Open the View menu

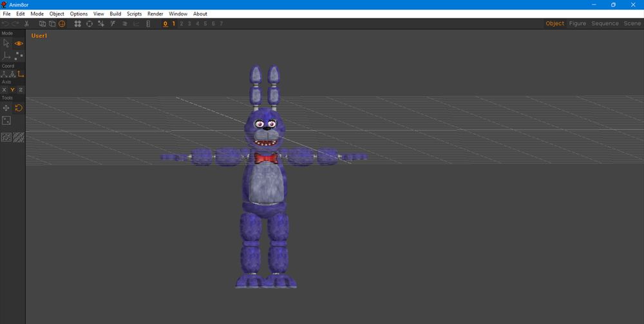coord(99,14)
